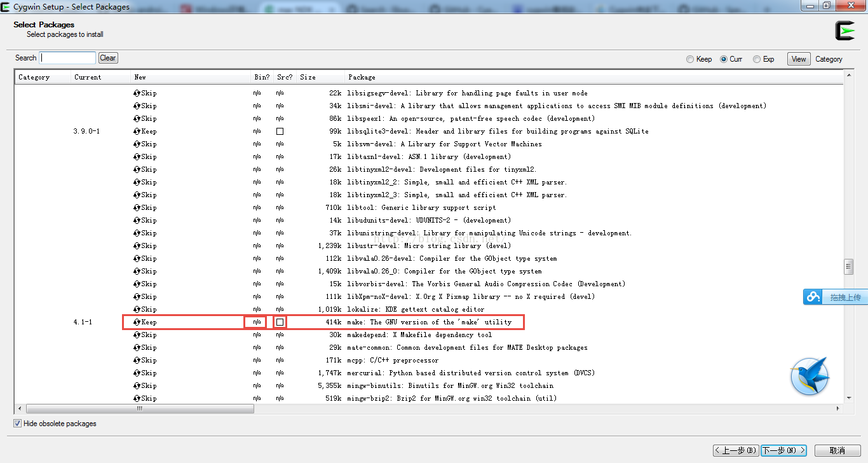Image resolution: width=868 pixels, height=463 pixels.
Task: Click the Skip cycle icon for libsvm-devel
Action: [137, 144]
